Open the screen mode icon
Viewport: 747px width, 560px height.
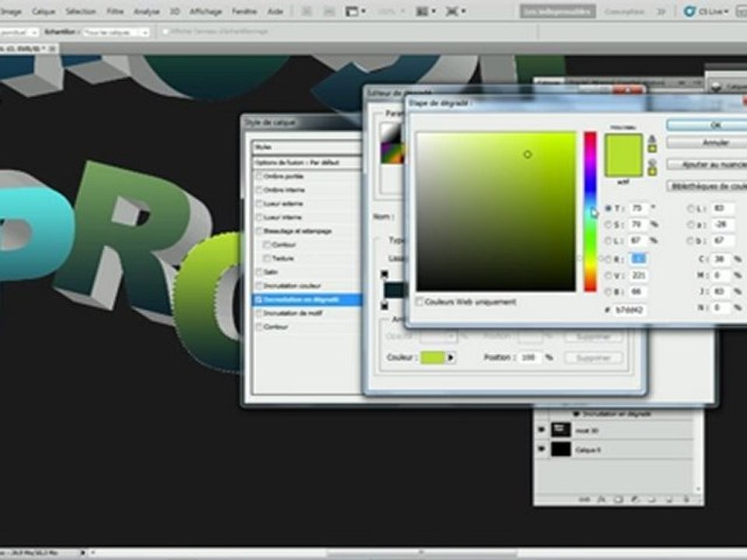(455, 12)
